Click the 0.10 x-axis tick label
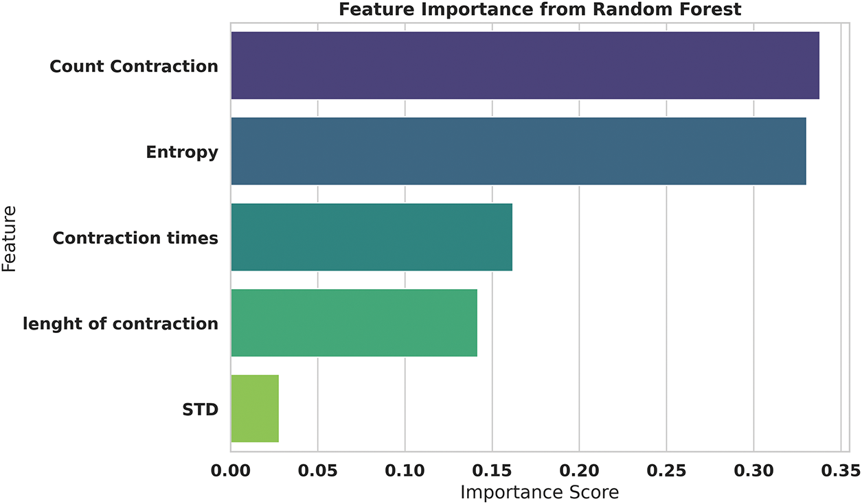 (x=405, y=472)
